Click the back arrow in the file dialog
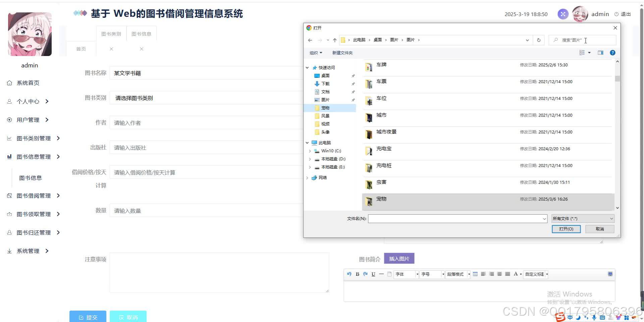 310,40
